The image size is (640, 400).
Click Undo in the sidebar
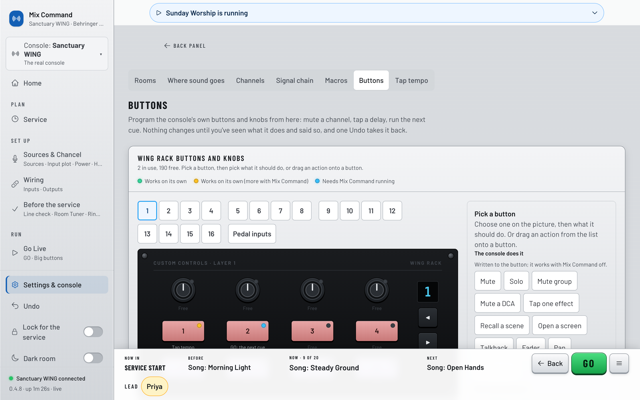tap(57, 306)
